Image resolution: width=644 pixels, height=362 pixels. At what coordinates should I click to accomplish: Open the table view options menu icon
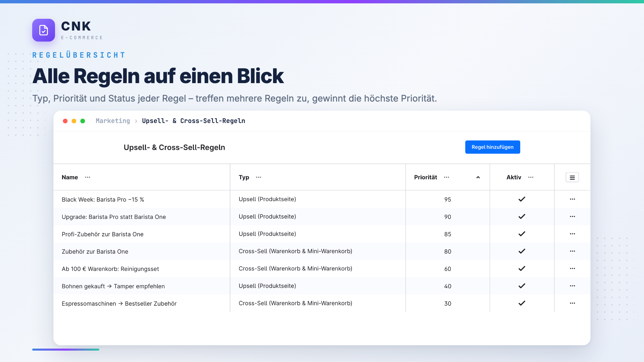coord(572,177)
